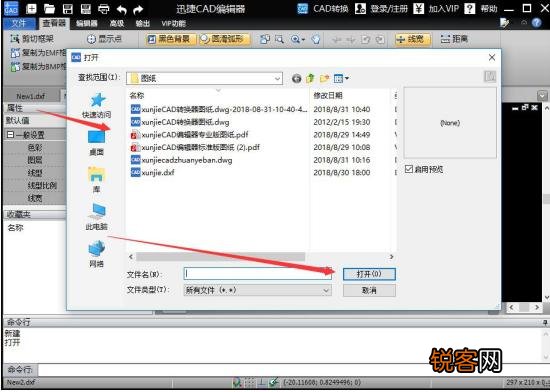Click the Create new folder icon
The image size is (550, 392).
coord(324,79)
